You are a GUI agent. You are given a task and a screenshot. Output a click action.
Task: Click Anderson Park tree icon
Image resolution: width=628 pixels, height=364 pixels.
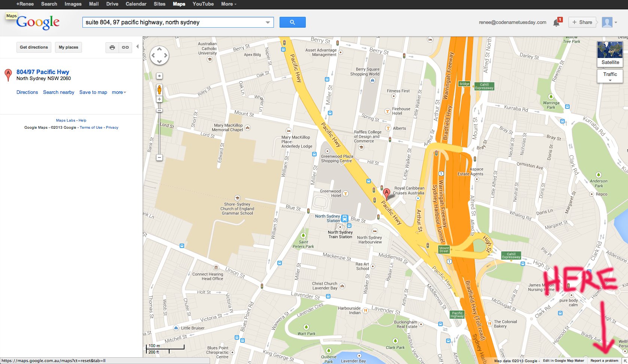pyautogui.click(x=598, y=175)
